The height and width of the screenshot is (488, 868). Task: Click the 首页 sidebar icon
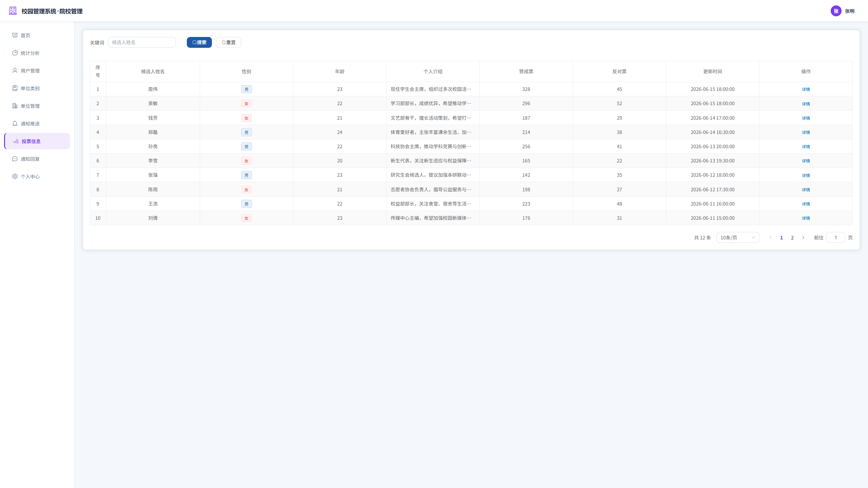(x=15, y=35)
